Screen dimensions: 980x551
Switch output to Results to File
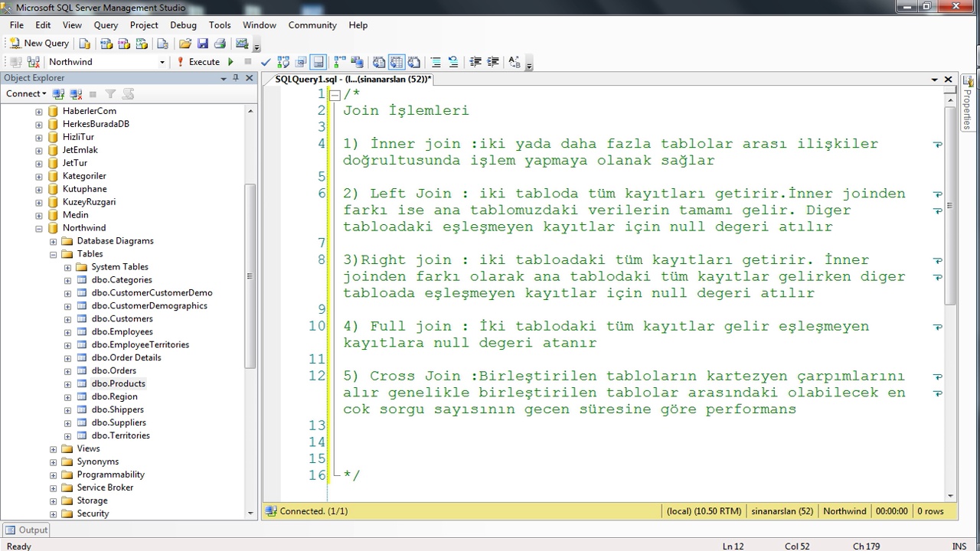coord(414,62)
